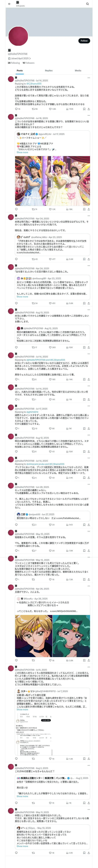This screenshot has height=868, width=98.
Task: Open more options on Jul 18, 2025 post
Action: click(x=89, y=115)
